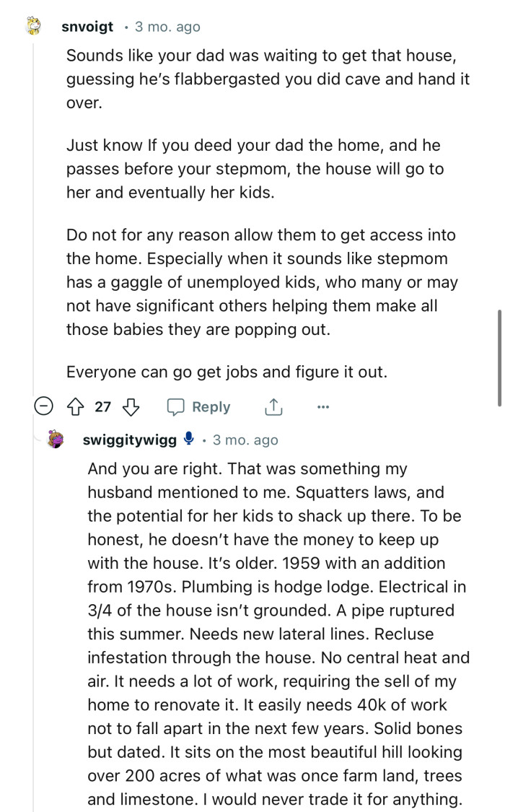Toggle the downvote arrow on
Image resolution: width=505 pixels, height=812 pixels.
click(130, 406)
